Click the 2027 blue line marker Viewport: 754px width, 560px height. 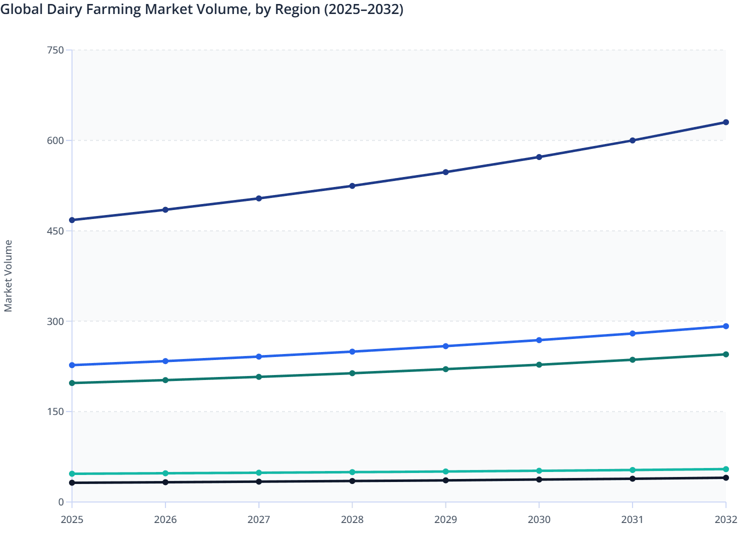tap(259, 356)
